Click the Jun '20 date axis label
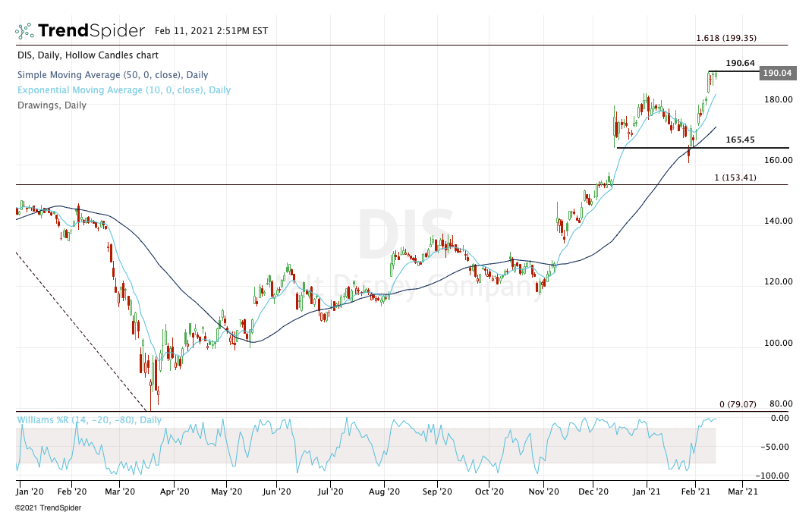Image resolution: width=812 pixels, height=515 pixels. [276, 491]
